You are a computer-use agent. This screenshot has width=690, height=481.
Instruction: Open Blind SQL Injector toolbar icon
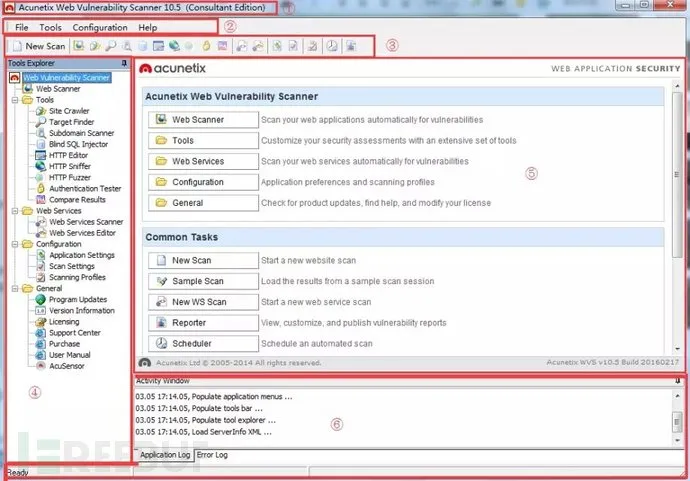143,46
